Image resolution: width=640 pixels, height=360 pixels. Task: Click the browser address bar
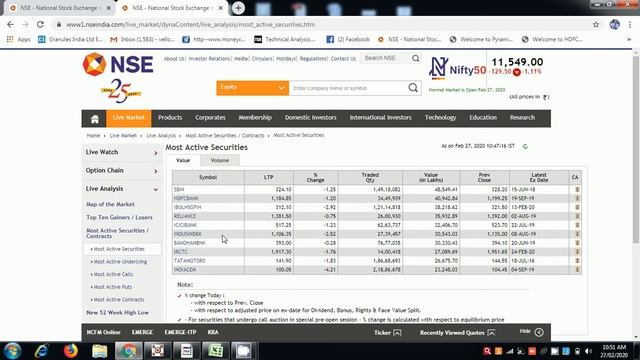point(322,24)
